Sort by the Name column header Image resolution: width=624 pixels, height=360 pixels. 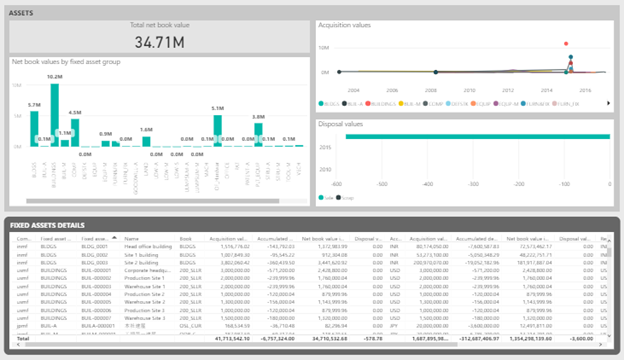(131, 239)
